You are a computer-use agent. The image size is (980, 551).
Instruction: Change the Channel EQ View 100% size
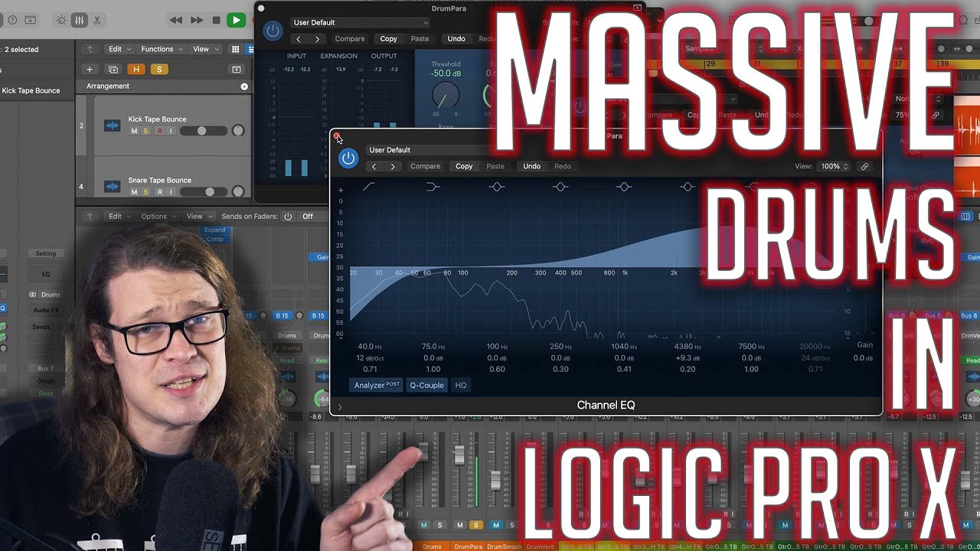tap(835, 166)
